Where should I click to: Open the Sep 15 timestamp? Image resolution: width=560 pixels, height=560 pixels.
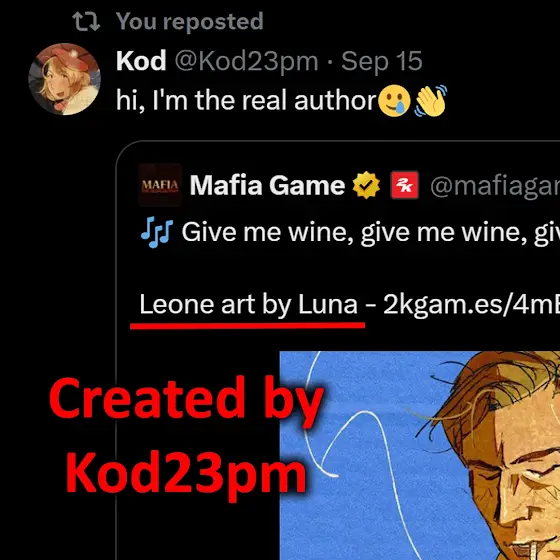tap(382, 62)
